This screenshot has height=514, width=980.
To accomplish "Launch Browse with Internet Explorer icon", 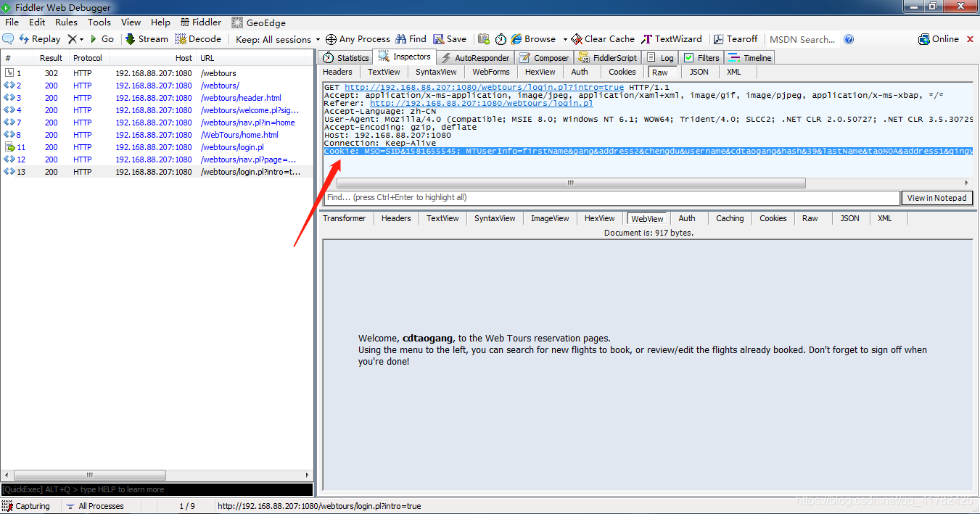I will coord(533,39).
